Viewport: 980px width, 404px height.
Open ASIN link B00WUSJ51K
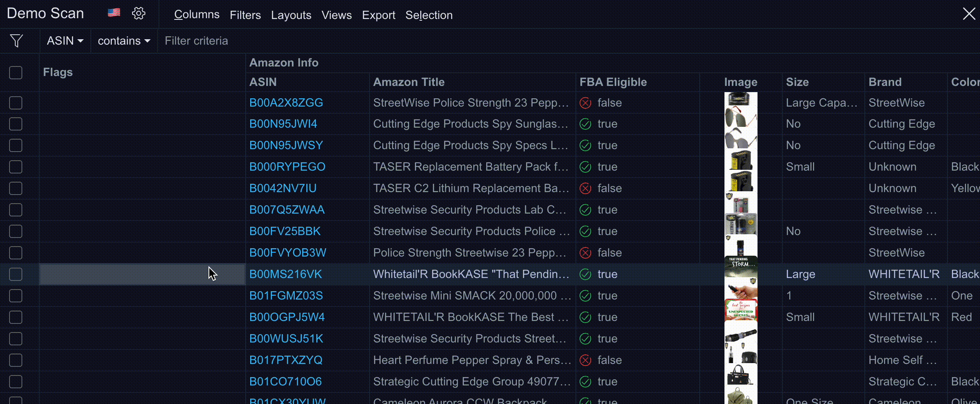point(286,339)
